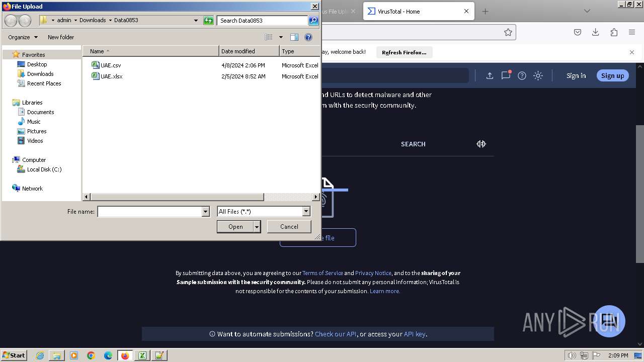Viewport: 644px width, 362px height.
Task: Dismiss the Firefox notification bar
Action: pos(632,52)
